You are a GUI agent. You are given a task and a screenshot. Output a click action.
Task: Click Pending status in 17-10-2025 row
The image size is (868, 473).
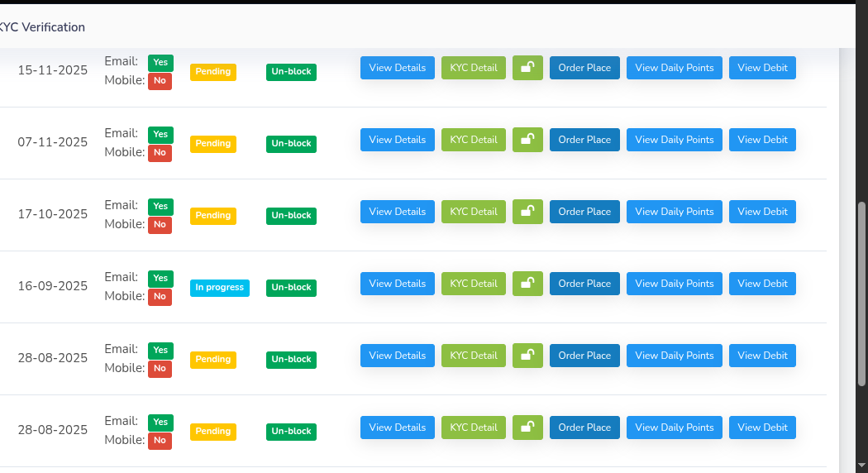click(213, 216)
